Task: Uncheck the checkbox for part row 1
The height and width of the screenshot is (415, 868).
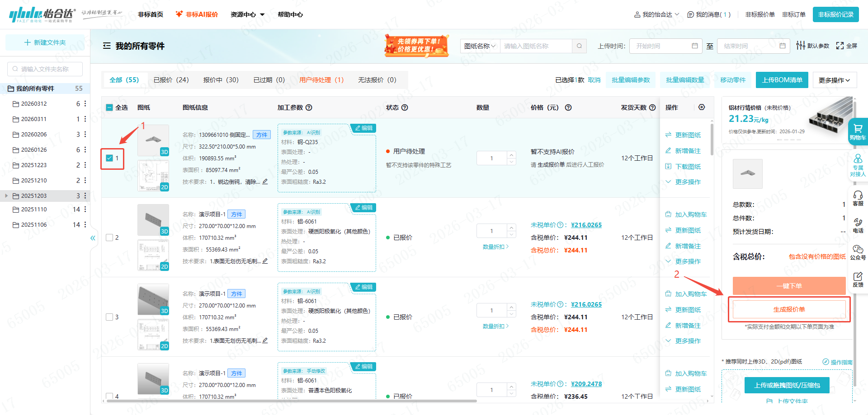Action: (x=109, y=158)
